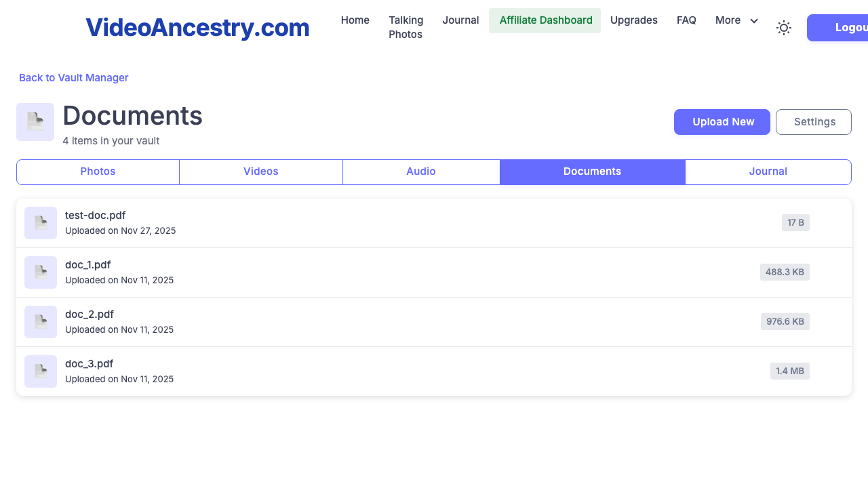Click the test-doc.pdf document icon

click(x=41, y=223)
